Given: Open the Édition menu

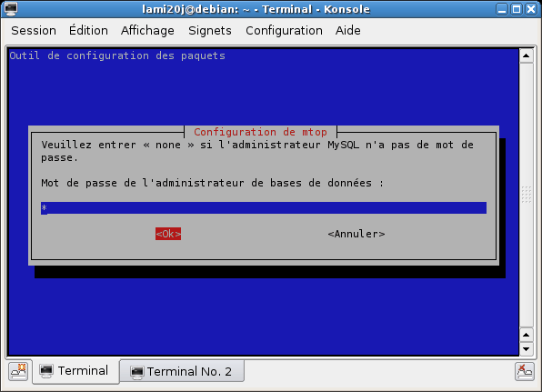Looking at the screenshot, I should 88,30.
